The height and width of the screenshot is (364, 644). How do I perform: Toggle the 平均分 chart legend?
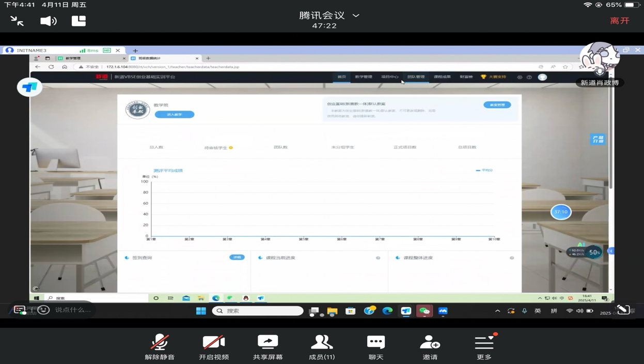pos(484,170)
